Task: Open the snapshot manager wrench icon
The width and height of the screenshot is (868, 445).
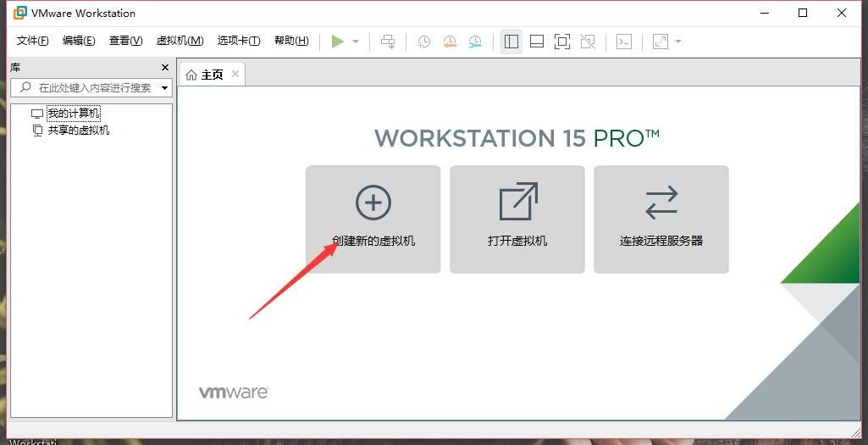Action: click(x=475, y=42)
